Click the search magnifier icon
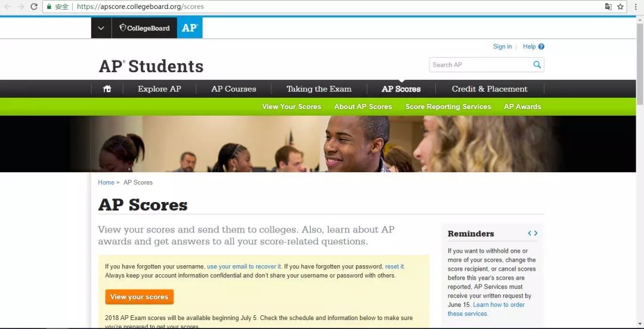The image size is (644, 329). click(537, 64)
